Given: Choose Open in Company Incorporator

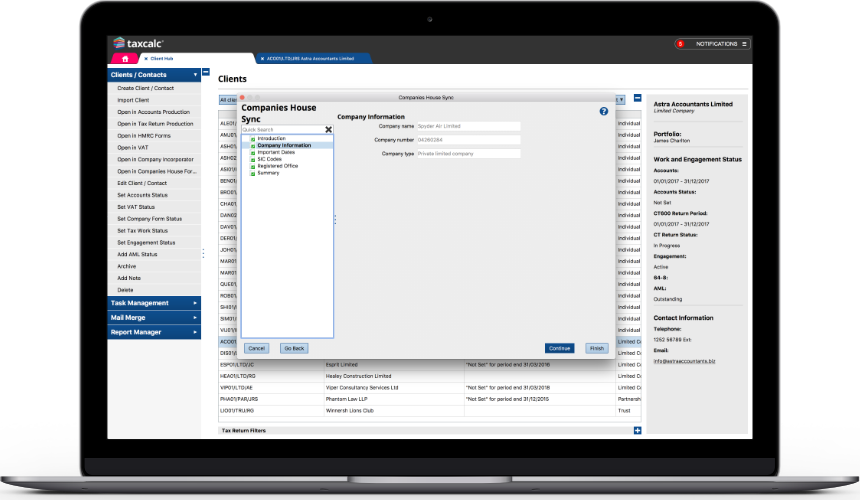Looking at the screenshot, I should click(155, 160).
